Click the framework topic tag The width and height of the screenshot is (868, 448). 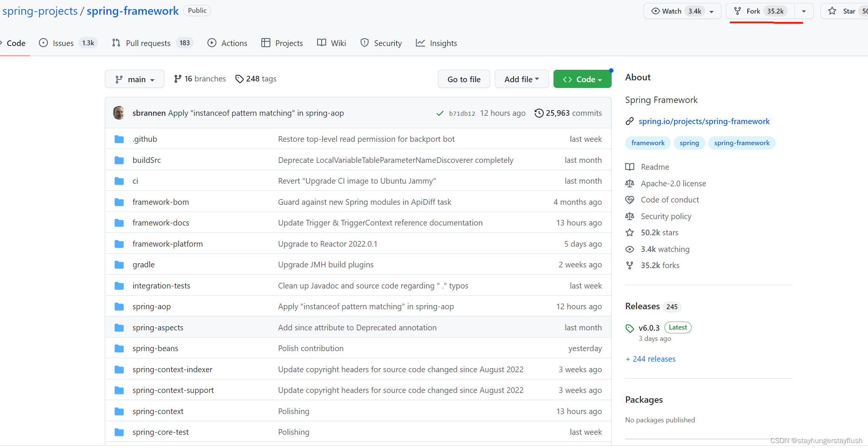(648, 143)
